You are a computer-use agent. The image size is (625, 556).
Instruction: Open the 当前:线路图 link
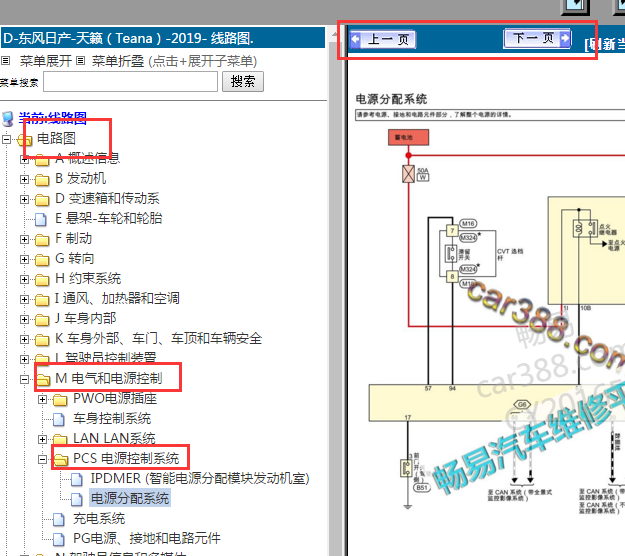click(53, 118)
